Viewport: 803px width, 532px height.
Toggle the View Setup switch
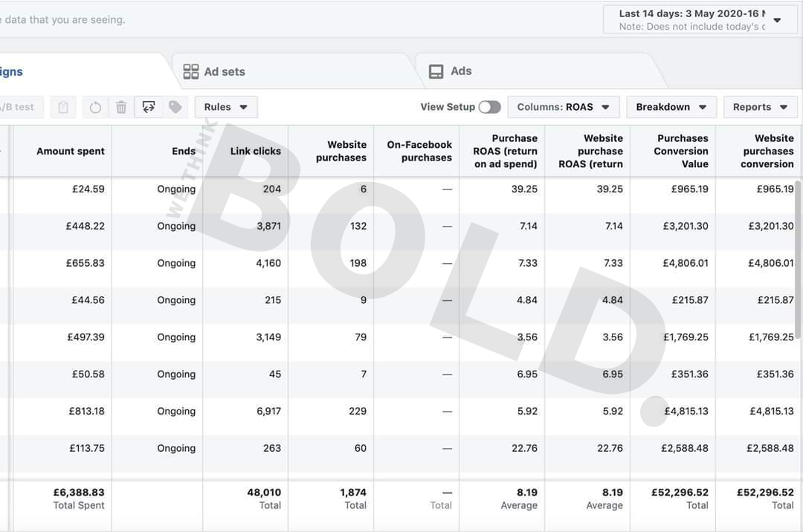pyautogui.click(x=489, y=107)
